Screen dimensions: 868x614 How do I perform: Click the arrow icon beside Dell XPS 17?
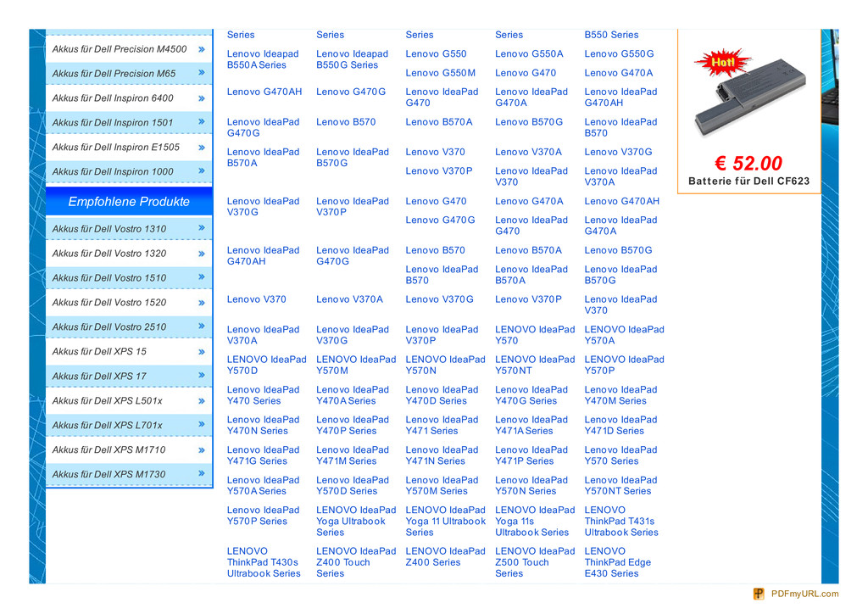pyautogui.click(x=202, y=376)
